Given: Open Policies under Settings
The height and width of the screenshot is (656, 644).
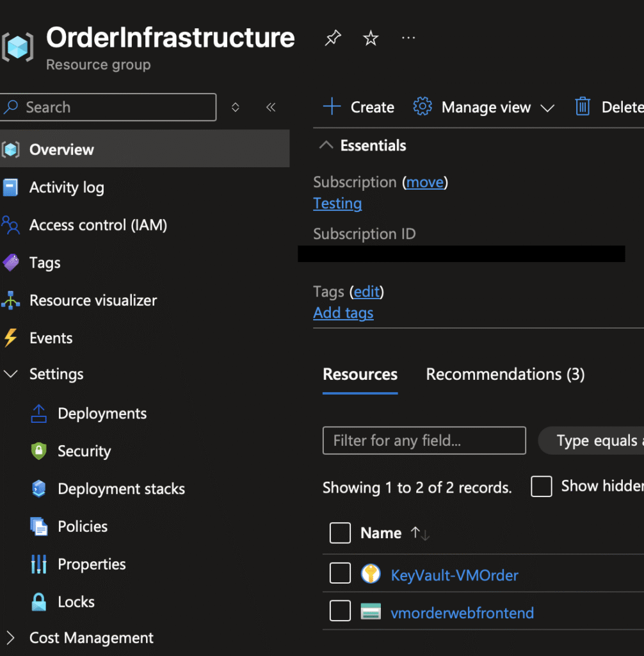Looking at the screenshot, I should click(x=83, y=527).
